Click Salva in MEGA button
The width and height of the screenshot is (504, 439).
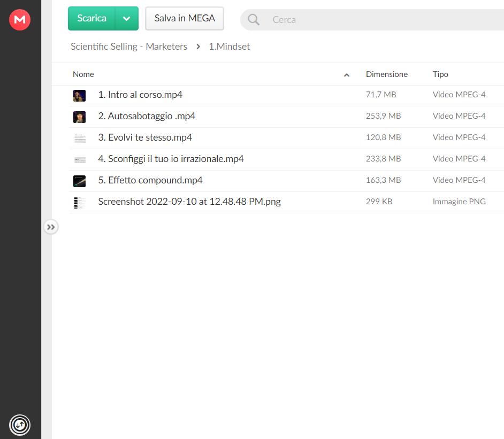click(x=185, y=18)
